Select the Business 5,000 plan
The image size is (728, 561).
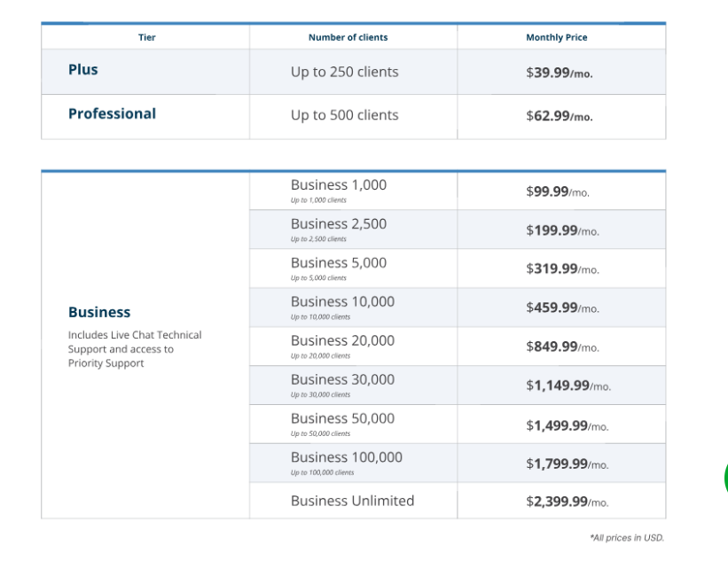pos(339,262)
